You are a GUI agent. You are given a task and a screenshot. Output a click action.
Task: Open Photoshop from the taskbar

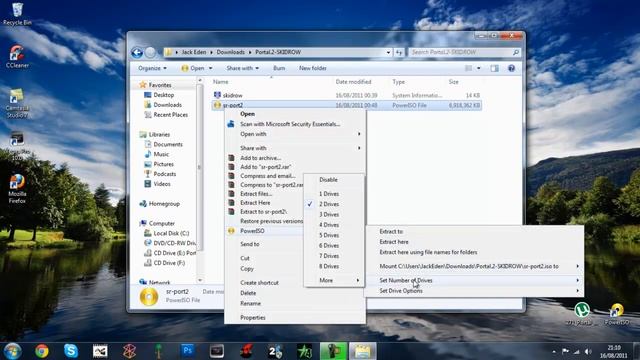[188, 351]
